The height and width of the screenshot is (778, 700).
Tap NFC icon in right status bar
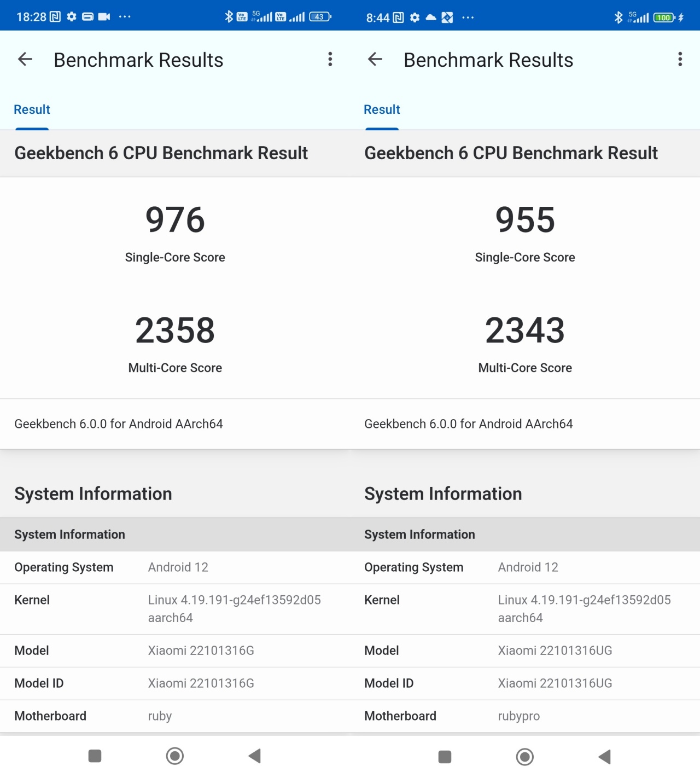coord(399,18)
